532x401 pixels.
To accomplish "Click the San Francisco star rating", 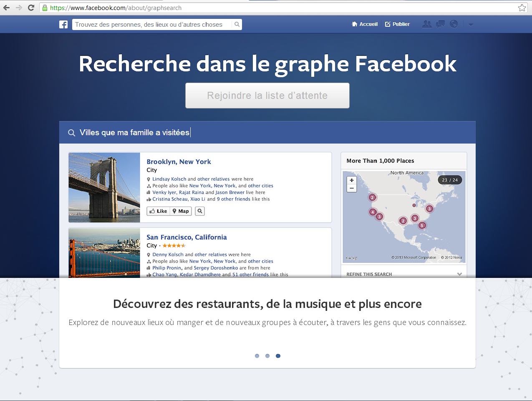I will coord(174,246).
